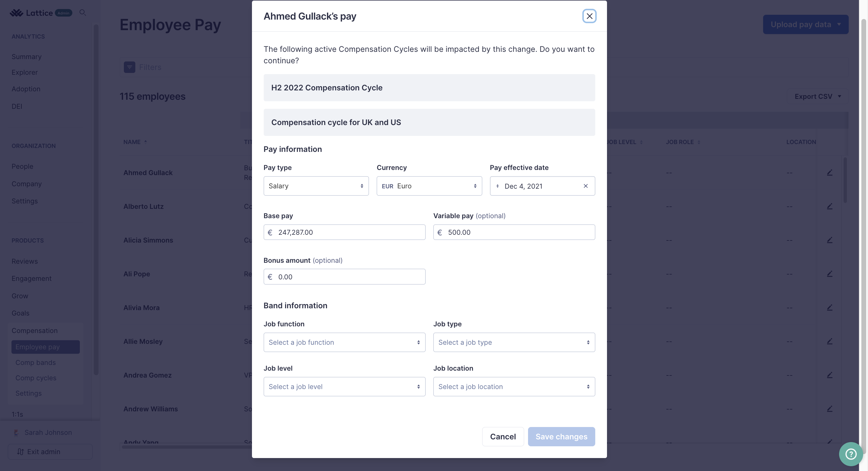
Task: Open Compensation Settings sub-item
Action: pyautogui.click(x=29, y=393)
